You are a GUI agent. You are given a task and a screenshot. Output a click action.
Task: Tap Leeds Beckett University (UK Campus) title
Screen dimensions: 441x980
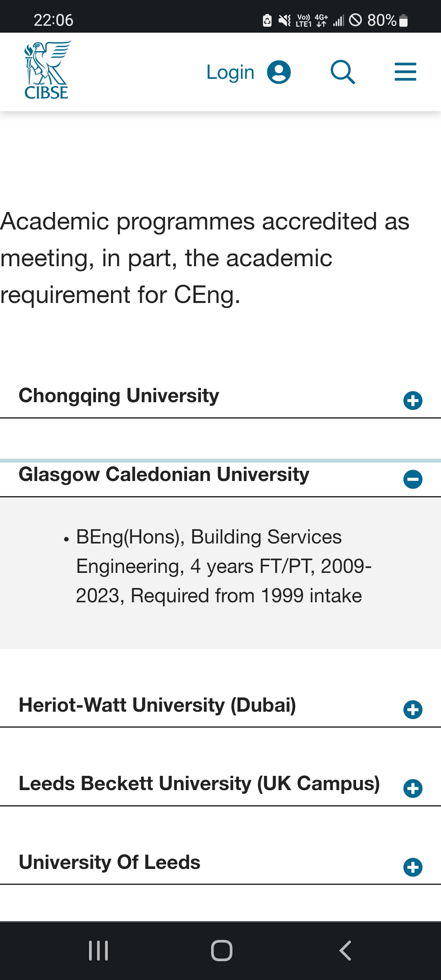[199, 784]
